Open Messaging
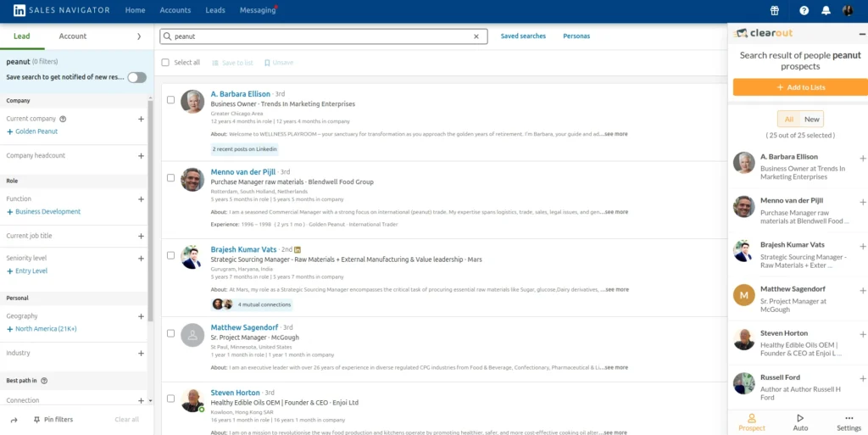This screenshot has height=435, width=868. [258, 10]
